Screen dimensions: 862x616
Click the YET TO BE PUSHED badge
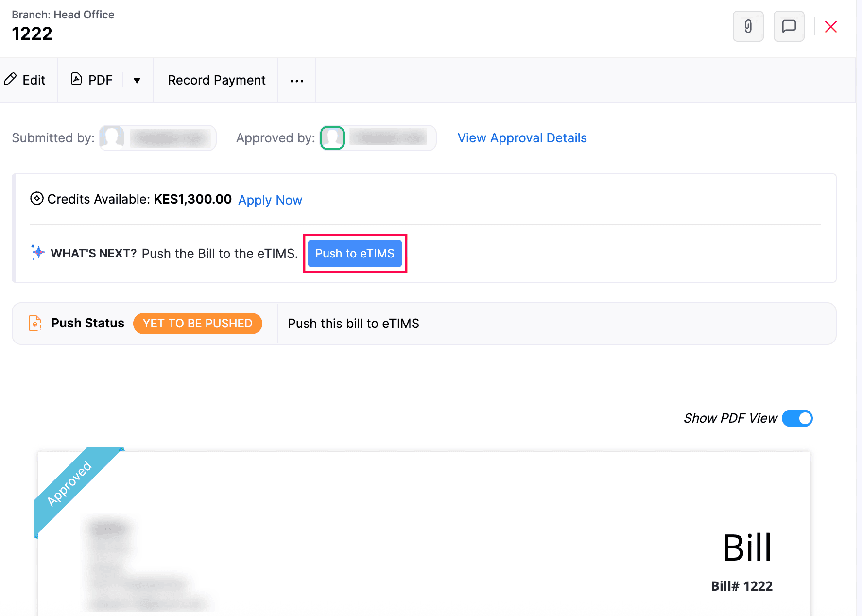197,324
